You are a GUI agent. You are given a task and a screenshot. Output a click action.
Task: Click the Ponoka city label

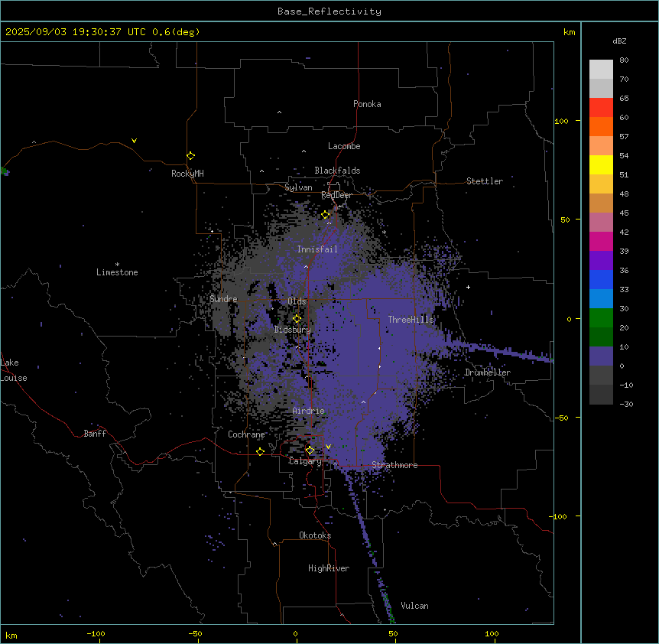tap(367, 104)
